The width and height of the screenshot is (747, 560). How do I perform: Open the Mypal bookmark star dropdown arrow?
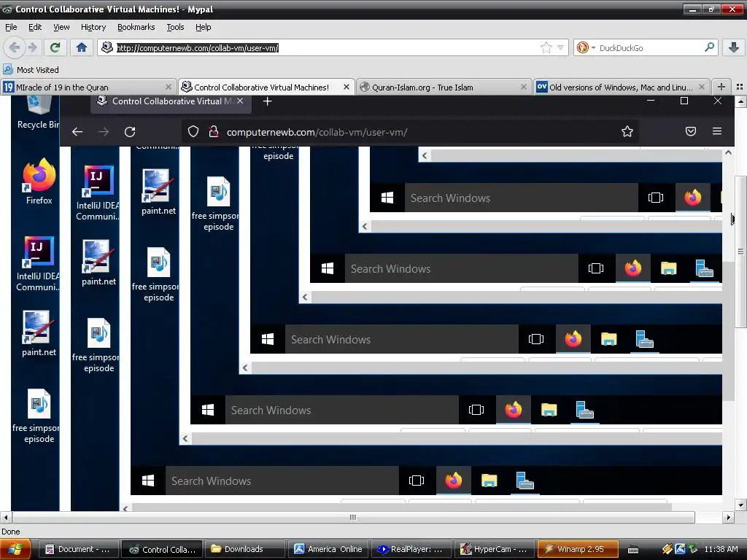561,47
